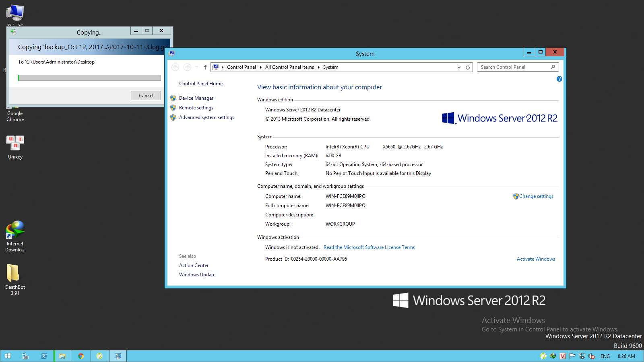Click the blue help question mark icon

click(559, 79)
